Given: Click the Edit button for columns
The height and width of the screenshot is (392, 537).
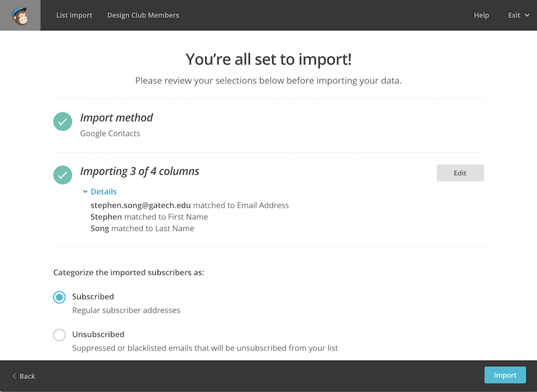Looking at the screenshot, I should click(x=460, y=172).
